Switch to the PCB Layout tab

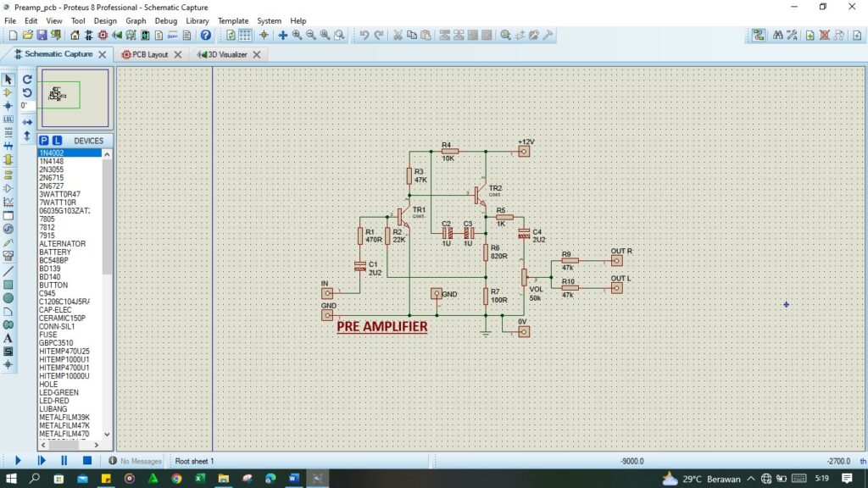150,54
